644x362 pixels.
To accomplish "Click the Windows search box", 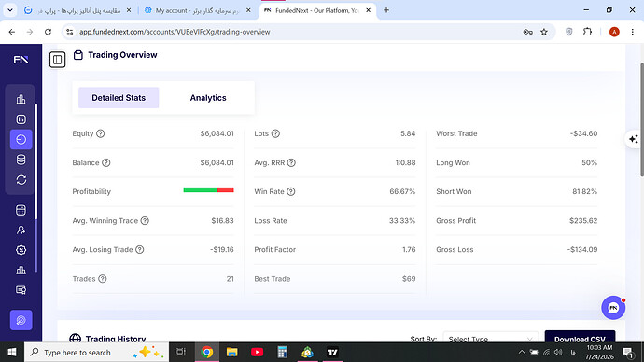I will tap(96, 352).
